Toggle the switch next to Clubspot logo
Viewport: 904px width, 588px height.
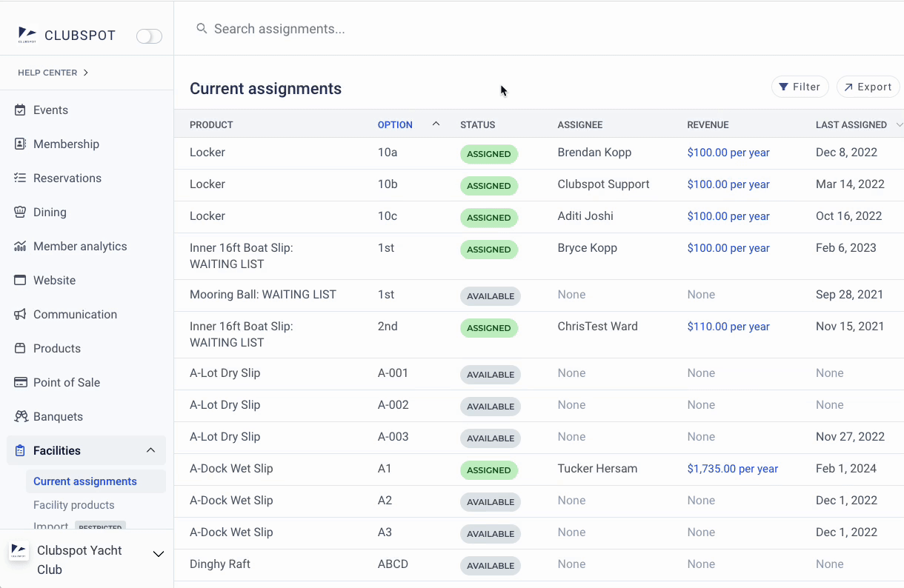tap(149, 36)
